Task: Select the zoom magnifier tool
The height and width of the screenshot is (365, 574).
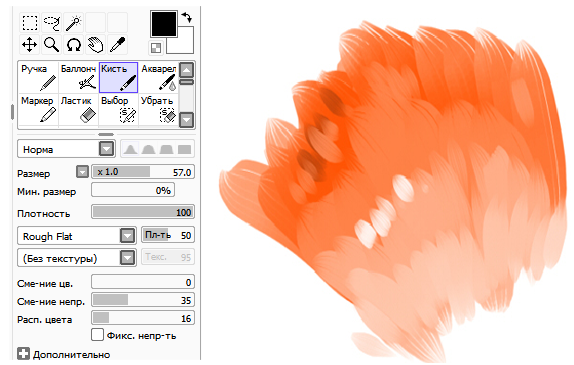Action: 52,45
